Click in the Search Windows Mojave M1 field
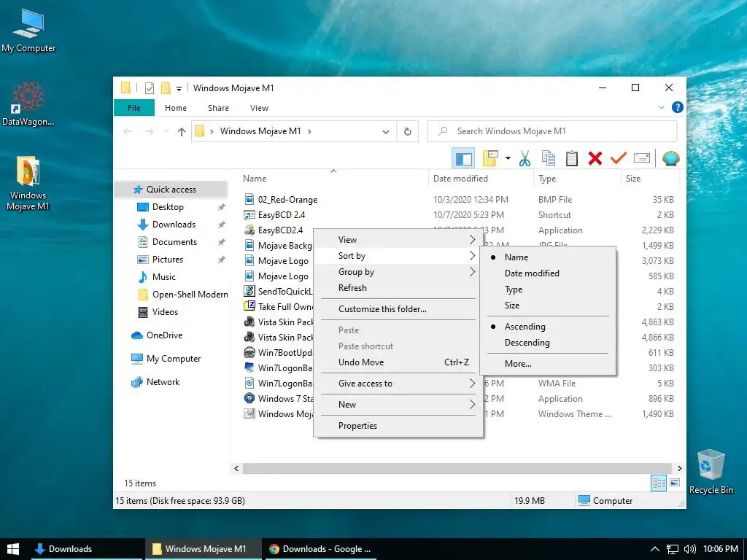This screenshot has height=560, width=747. pos(552,131)
